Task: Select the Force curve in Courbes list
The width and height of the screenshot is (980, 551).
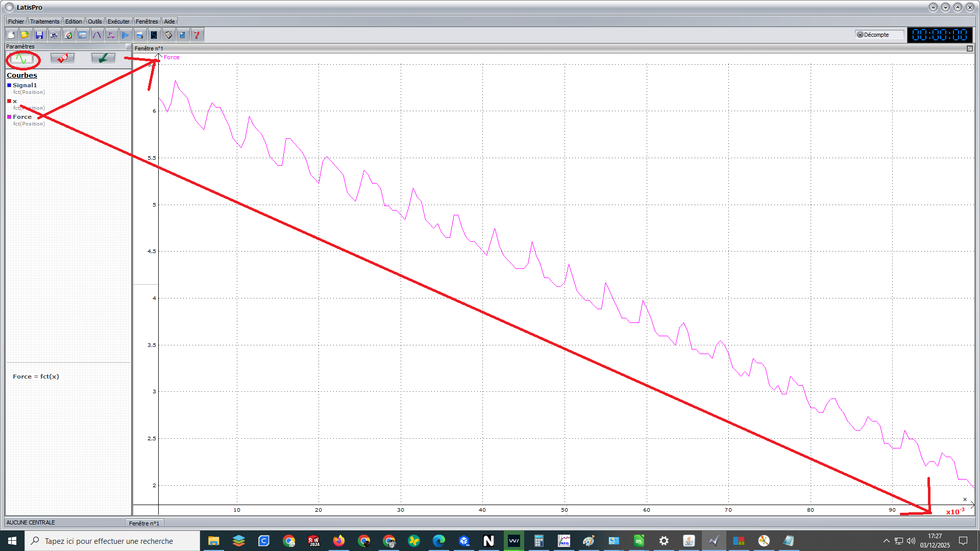Action: pyautogui.click(x=22, y=117)
